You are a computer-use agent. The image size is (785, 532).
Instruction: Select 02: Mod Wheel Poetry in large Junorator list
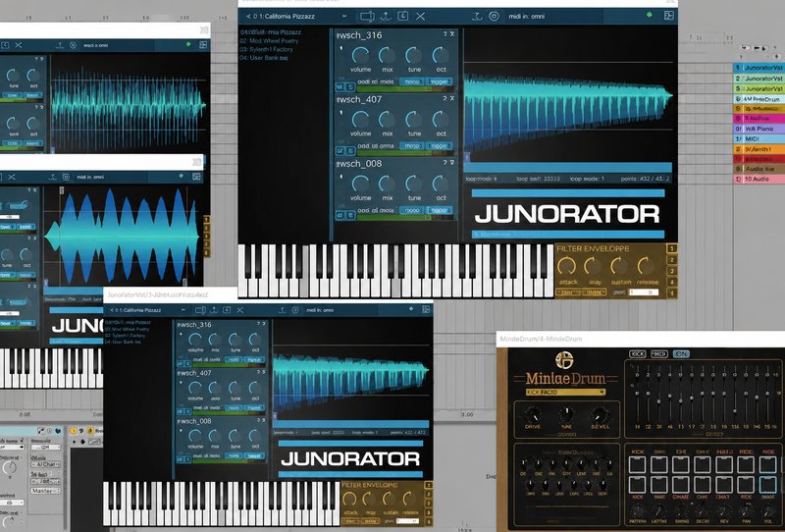(x=269, y=41)
